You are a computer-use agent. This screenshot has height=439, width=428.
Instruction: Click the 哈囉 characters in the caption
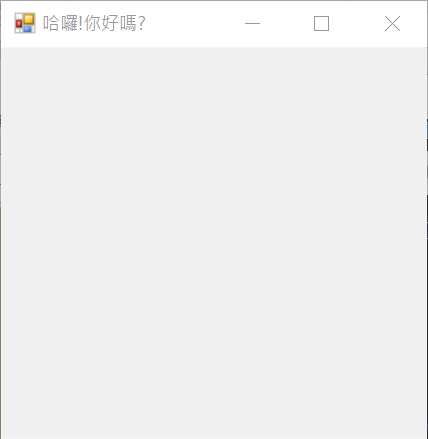[x=60, y=23]
